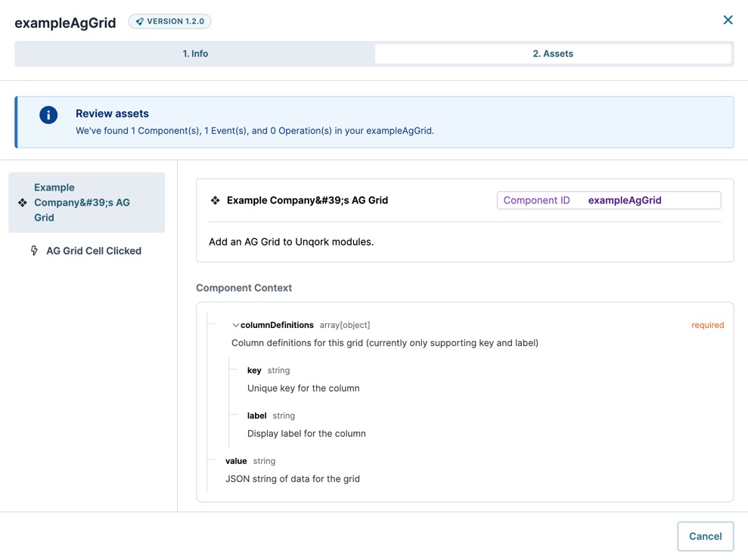Click the rocket icon in the version badge
This screenshot has height=560, width=748.
(140, 21)
